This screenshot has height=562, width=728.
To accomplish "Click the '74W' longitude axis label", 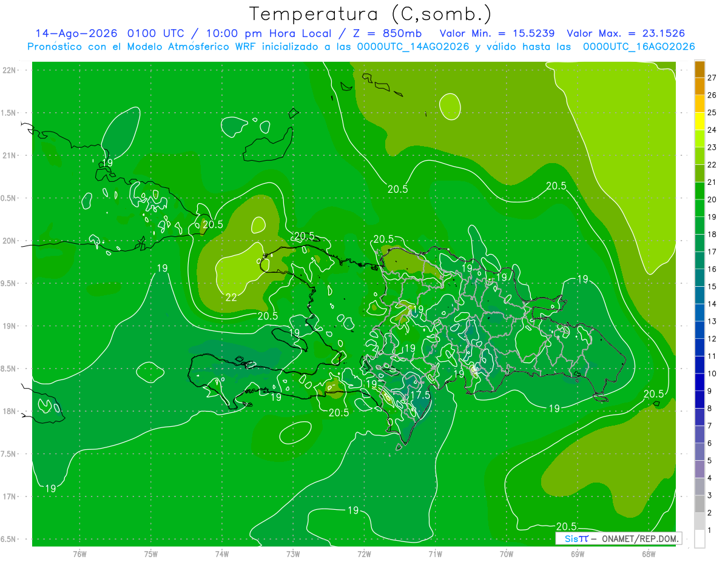I will tap(222, 554).
